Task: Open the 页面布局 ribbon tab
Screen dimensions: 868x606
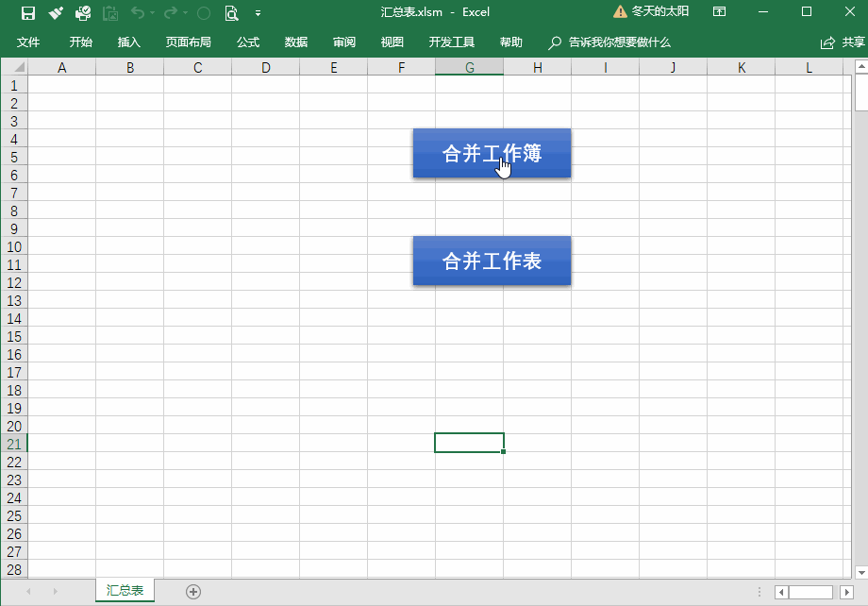Action: (x=188, y=42)
